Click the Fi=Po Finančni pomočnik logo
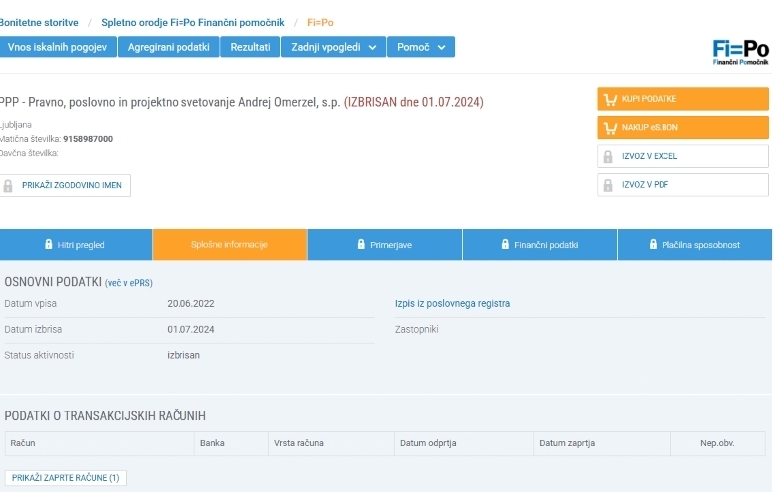The image size is (781, 492). [x=740, y=51]
